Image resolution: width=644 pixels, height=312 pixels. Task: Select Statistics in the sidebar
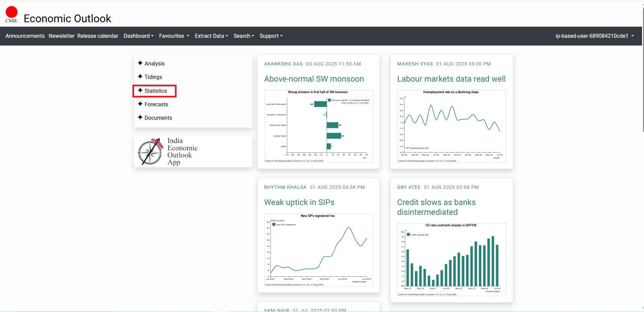click(155, 91)
